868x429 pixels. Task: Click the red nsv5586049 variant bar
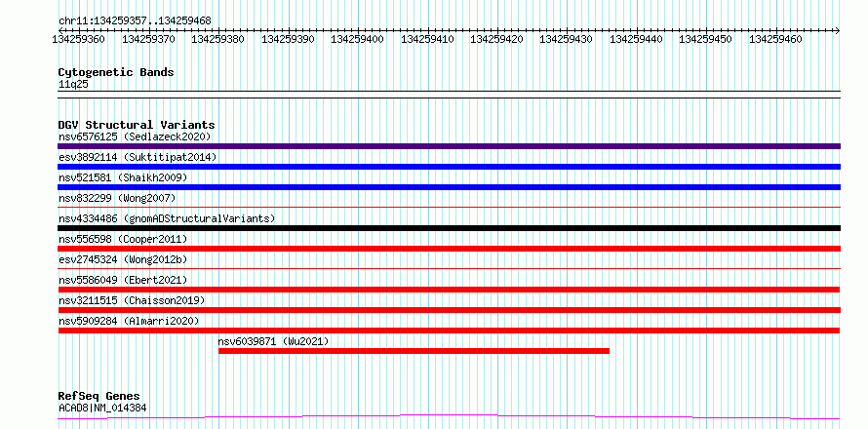(449, 290)
